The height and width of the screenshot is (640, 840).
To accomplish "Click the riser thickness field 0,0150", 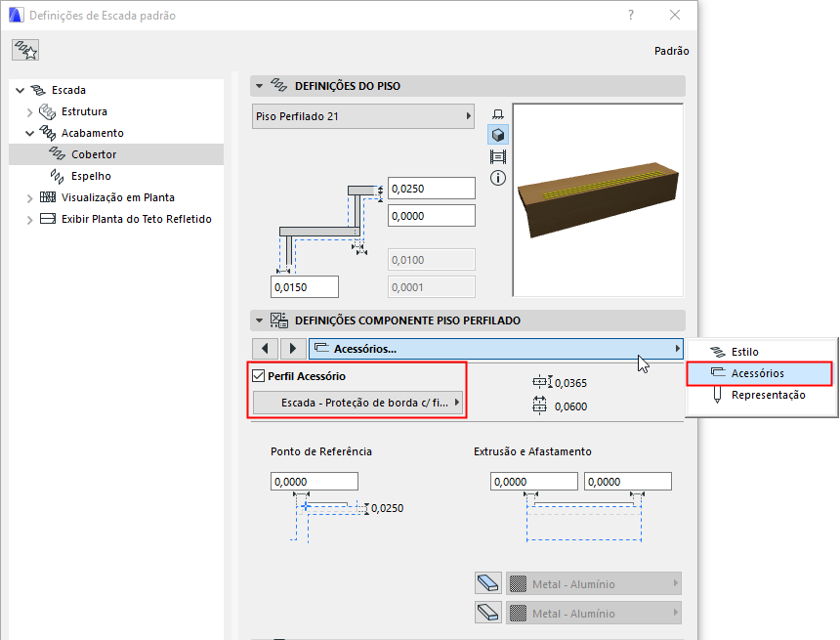I will pos(305,286).
